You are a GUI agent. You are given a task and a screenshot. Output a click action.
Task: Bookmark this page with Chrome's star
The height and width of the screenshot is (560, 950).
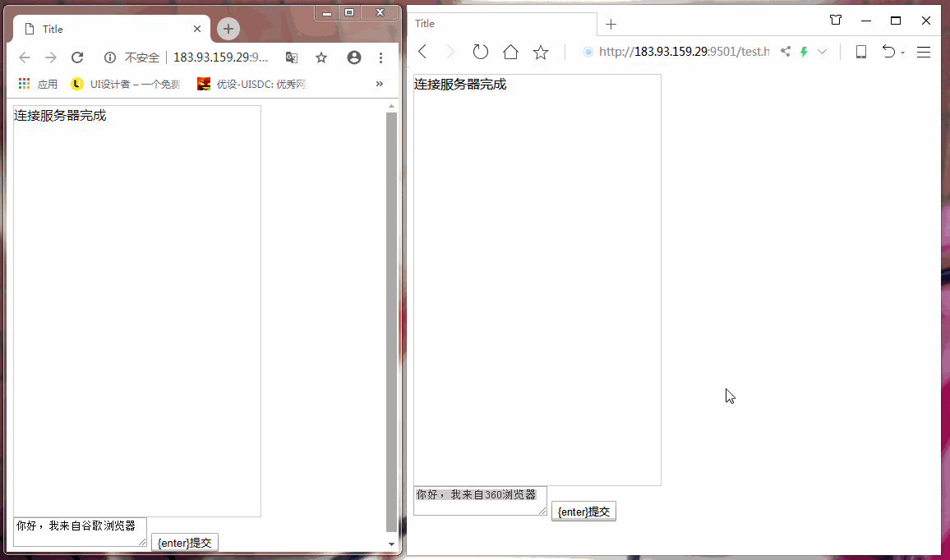pos(321,57)
